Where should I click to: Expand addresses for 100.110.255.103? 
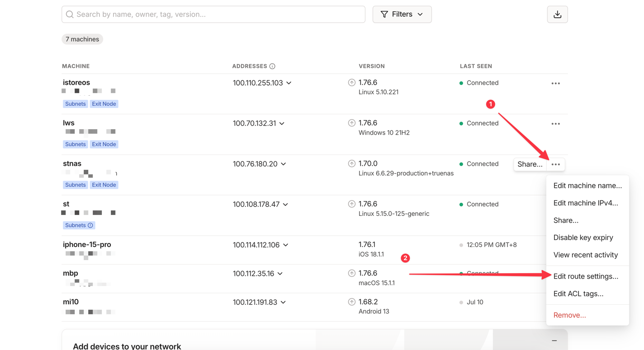(x=289, y=83)
